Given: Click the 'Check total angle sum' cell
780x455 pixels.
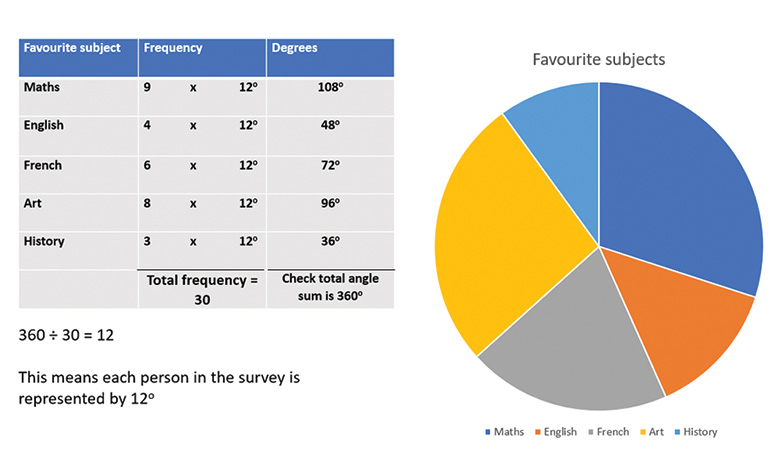Looking at the screenshot, I should (x=330, y=288).
